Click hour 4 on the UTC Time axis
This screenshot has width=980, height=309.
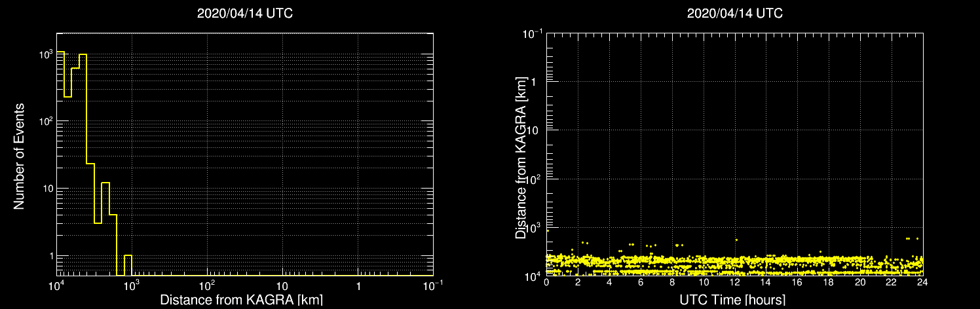[x=609, y=282]
